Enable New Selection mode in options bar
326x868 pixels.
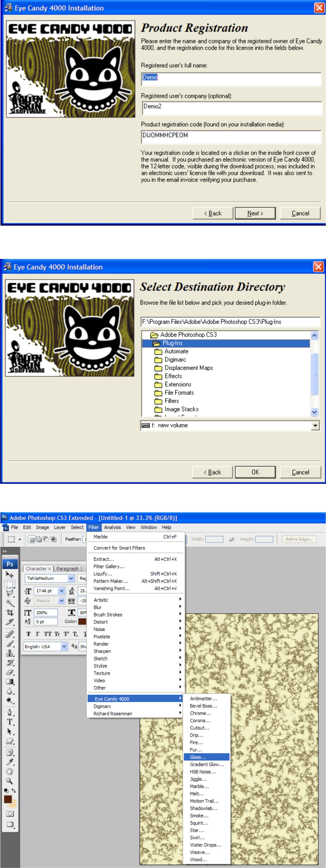click(32, 539)
